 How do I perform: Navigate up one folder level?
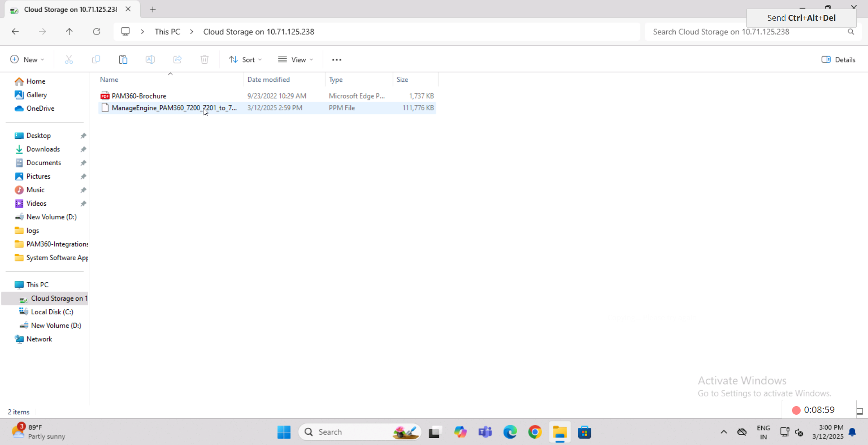click(69, 32)
